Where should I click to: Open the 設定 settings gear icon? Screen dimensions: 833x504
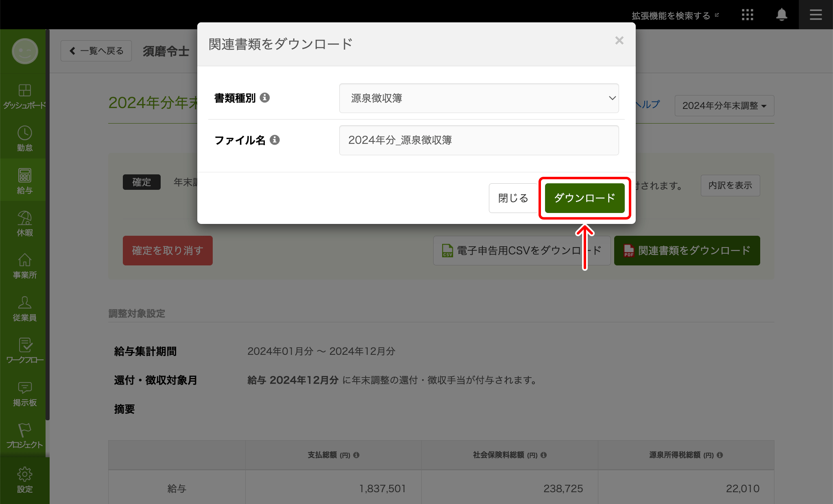24,480
